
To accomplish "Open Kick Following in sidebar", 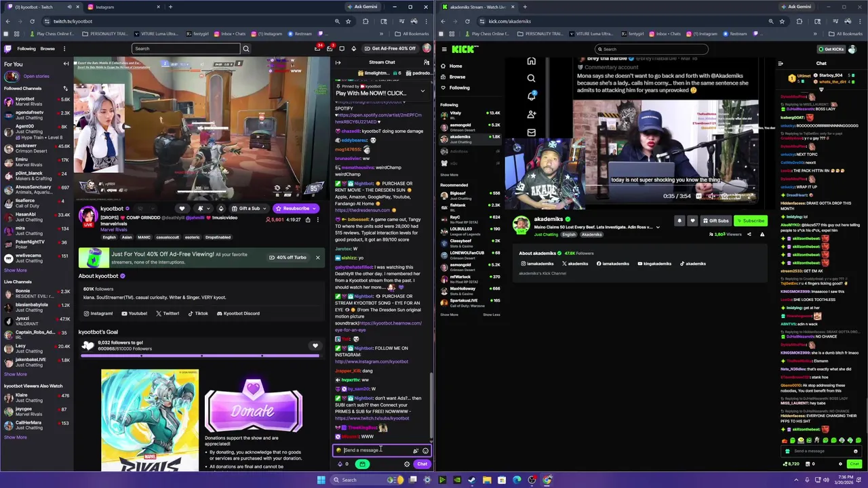I will 459,87.
